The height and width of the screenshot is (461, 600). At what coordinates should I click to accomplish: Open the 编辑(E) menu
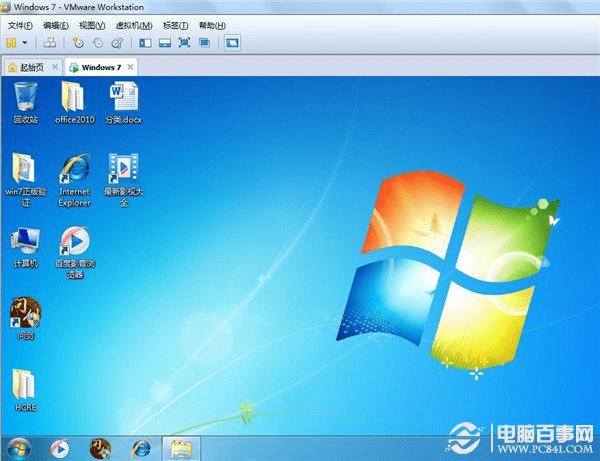[x=56, y=25]
